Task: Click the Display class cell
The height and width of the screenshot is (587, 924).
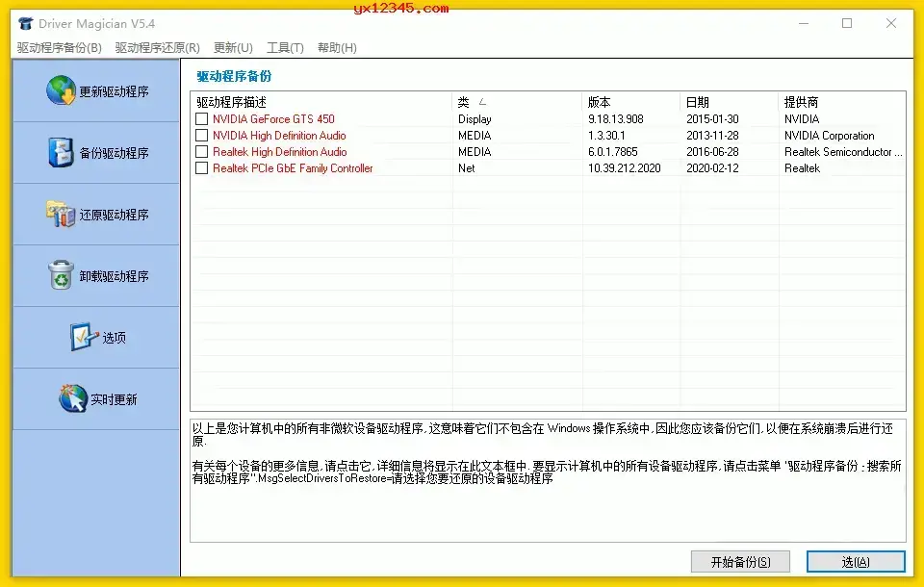Action: 475,119
